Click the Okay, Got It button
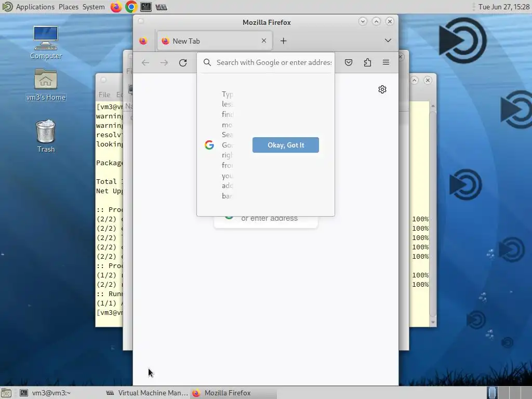This screenshot has height=399, width=532. (285, 145)
